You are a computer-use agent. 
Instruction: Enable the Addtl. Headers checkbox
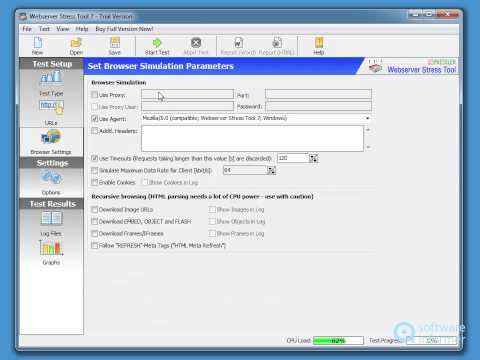95,131
